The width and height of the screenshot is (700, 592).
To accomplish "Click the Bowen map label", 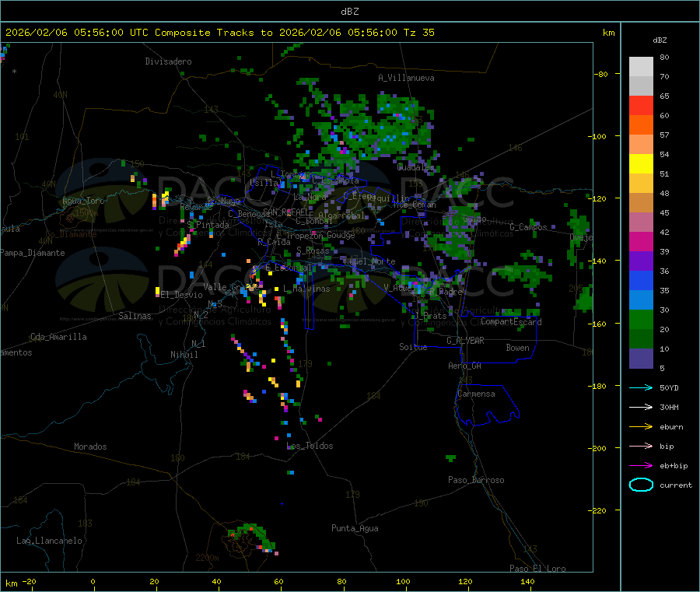I will pyautogui.click(x=518, y=348).
